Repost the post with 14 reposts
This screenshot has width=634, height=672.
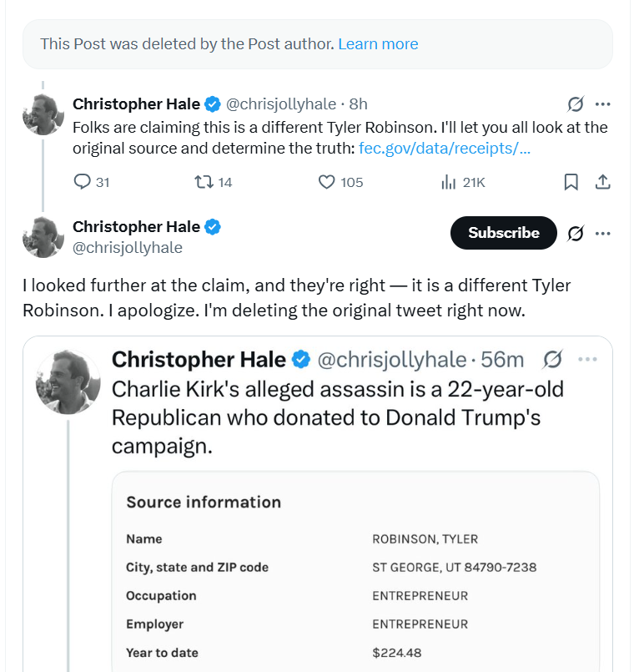[213, 182]
